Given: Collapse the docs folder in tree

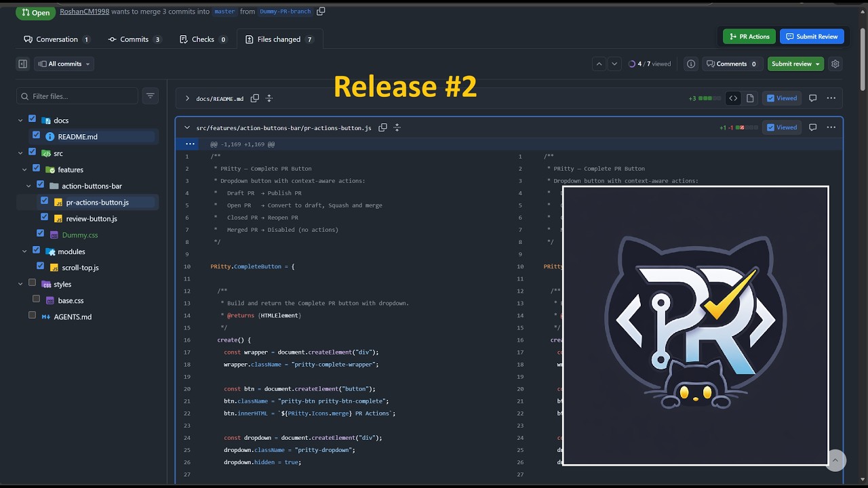Looking at the screenshot, I should [21, 121].
